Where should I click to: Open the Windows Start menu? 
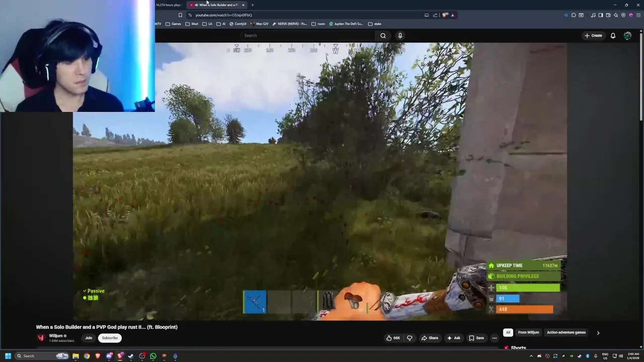pyautogui.click(x=8, y=356)
